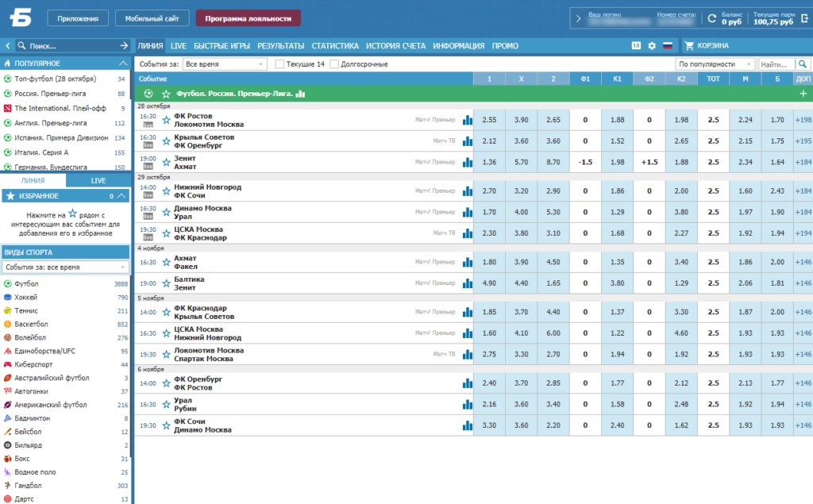The height and width of the screenshot is (504, 813).
Task: Open the РЕЗУЛЬТАТЫ menu item
Action: pos(280,45)
